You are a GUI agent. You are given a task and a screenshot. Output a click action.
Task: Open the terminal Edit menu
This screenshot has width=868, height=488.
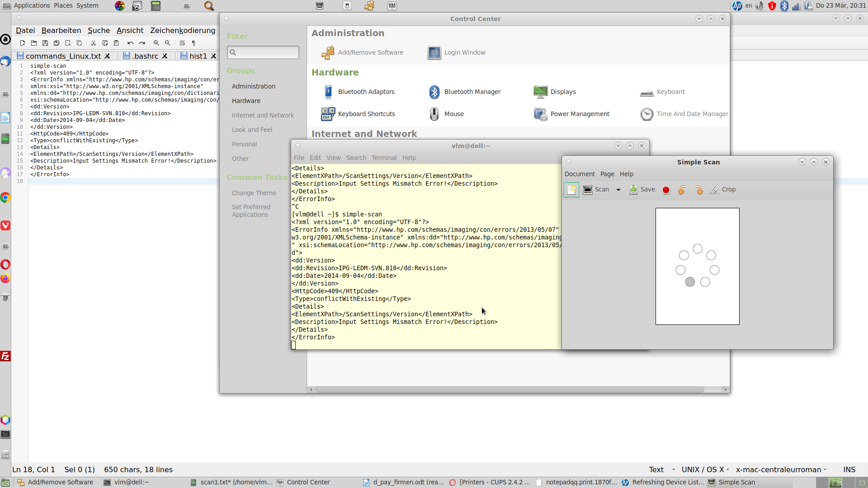click(315, 158)
